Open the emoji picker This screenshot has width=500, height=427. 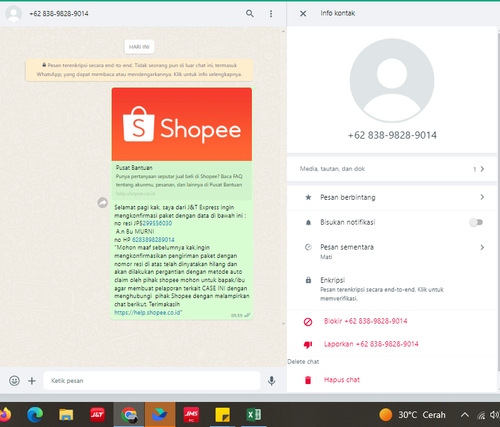14,381
